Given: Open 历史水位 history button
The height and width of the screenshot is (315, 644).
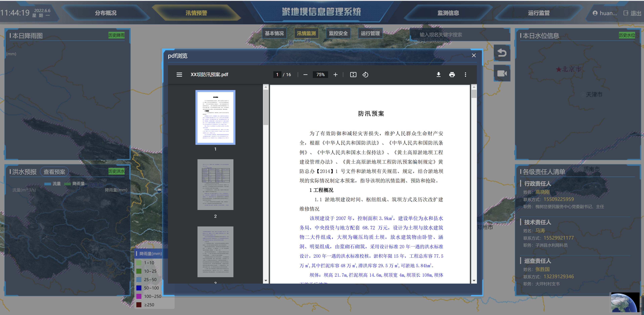Looking at the screenshot, I should [x=627, y=35].
